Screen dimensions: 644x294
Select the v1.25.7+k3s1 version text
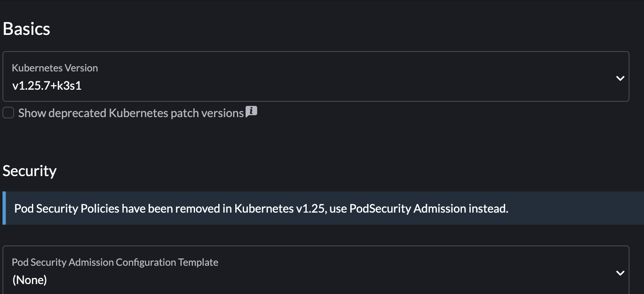click(47, 86)
